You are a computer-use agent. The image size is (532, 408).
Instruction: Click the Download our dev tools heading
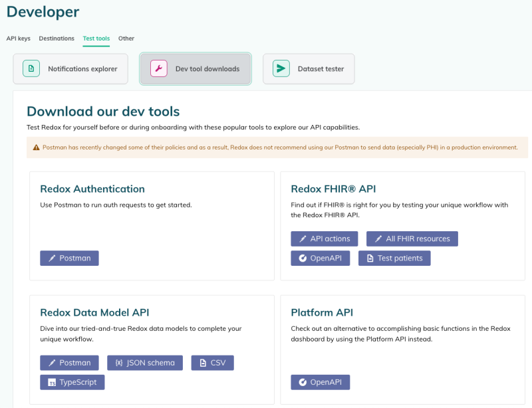(103, 111)
